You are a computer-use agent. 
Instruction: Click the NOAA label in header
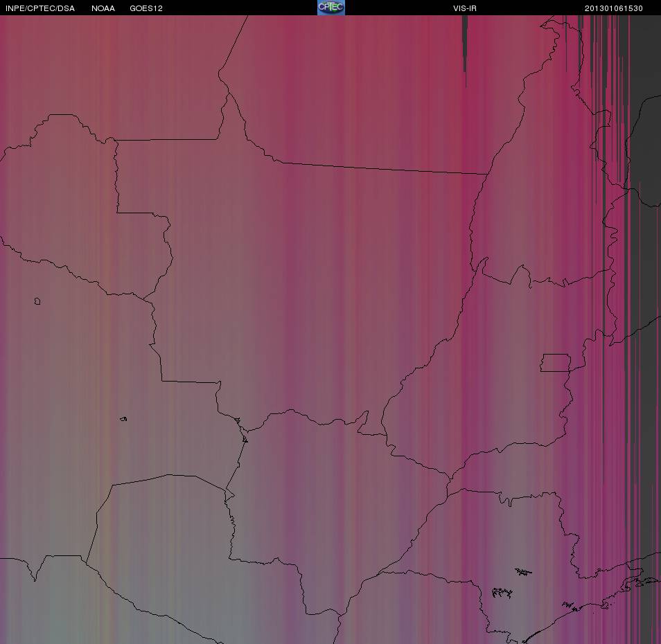click(x=103, y=8)
